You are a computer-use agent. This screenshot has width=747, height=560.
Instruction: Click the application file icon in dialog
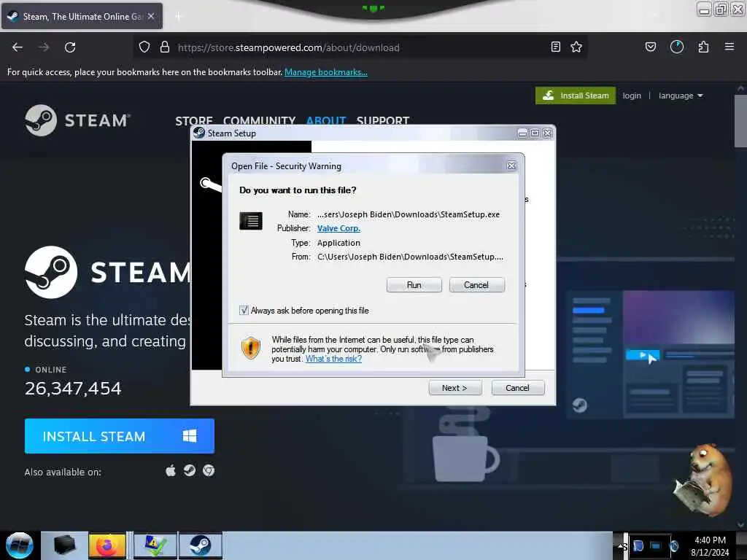[251, 221]
